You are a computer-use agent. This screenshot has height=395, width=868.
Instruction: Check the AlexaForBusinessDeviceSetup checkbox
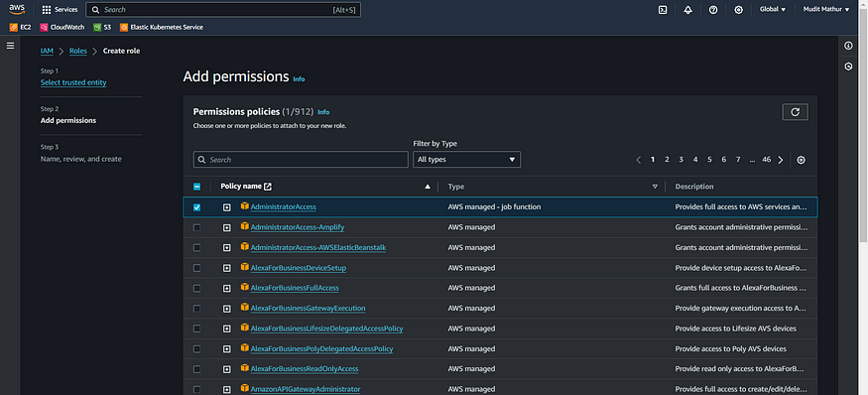pyautogui.click(x=196, y=268)
